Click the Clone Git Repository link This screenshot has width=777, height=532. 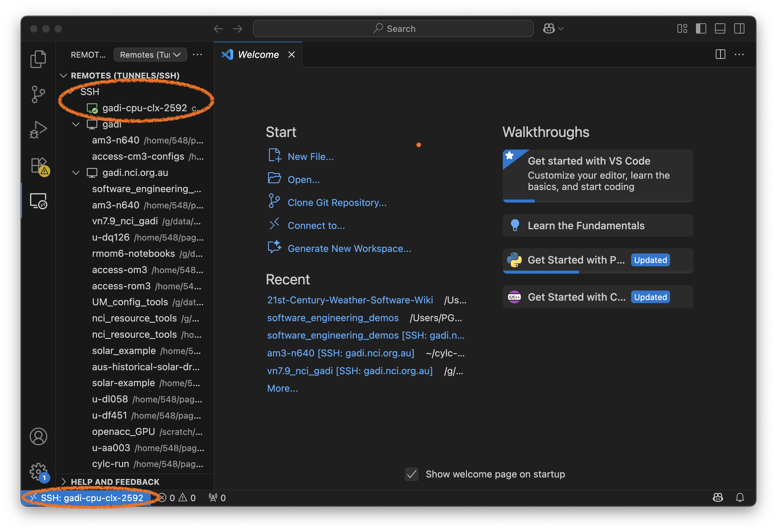(x=337, y=203)
